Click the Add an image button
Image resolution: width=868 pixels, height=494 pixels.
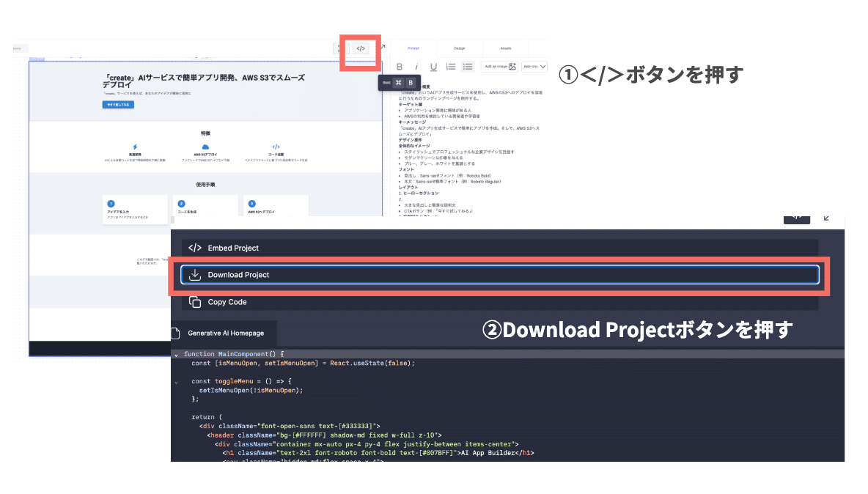(500, 67)
